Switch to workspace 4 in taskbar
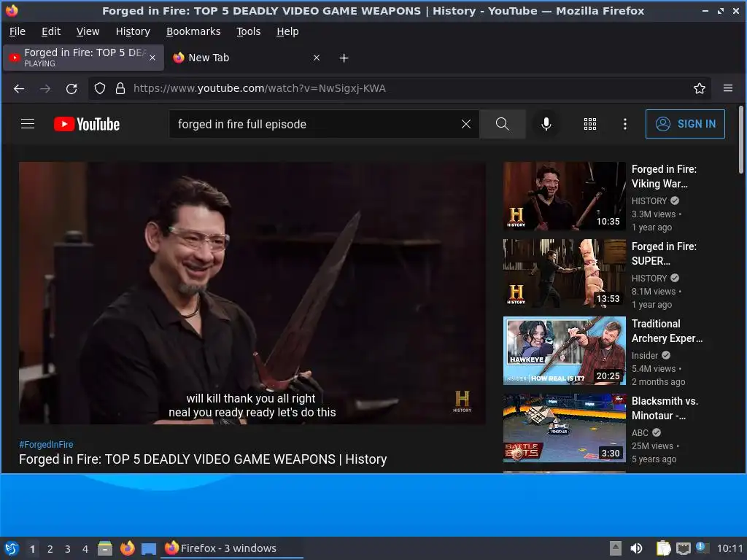This screenshot has width=747, height=560. (x=85, y=549)
